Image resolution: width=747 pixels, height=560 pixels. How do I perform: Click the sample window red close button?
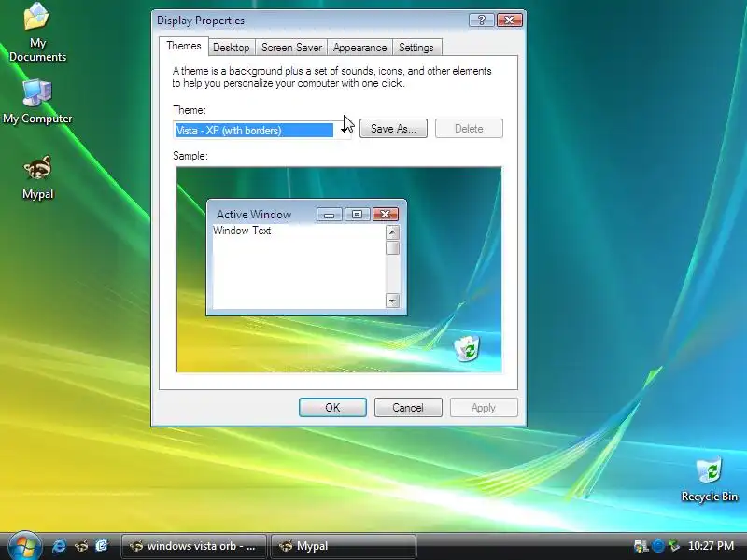386,215
